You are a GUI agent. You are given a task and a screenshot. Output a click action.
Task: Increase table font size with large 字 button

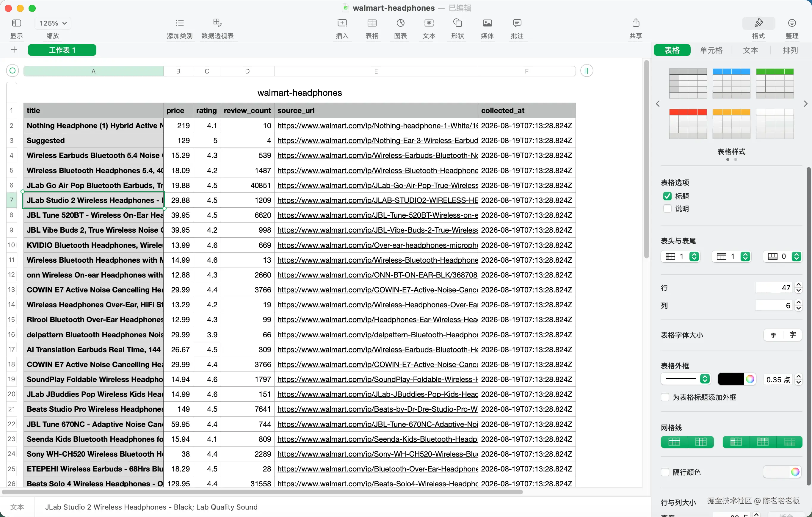pyautogui.click(x=792, y=335)
